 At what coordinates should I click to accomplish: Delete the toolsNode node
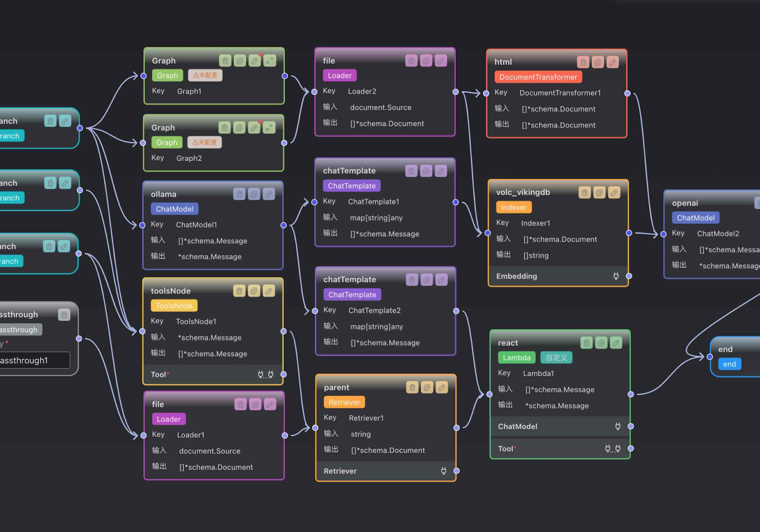pyautogui.click(x=239, y=291)
